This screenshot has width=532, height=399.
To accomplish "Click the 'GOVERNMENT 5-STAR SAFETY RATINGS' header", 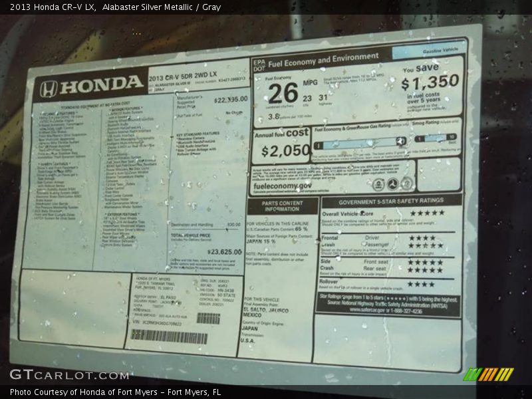I will click(x=391, y=201).
